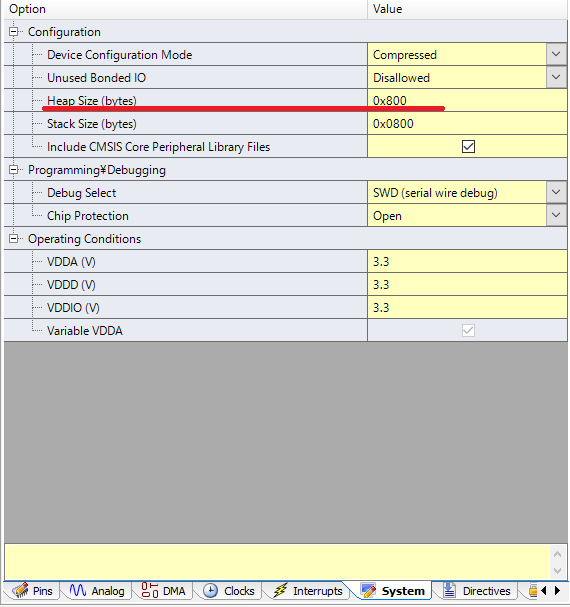Click the VDDIO (V) value field

pyautogui.click(x=467, y=308)
